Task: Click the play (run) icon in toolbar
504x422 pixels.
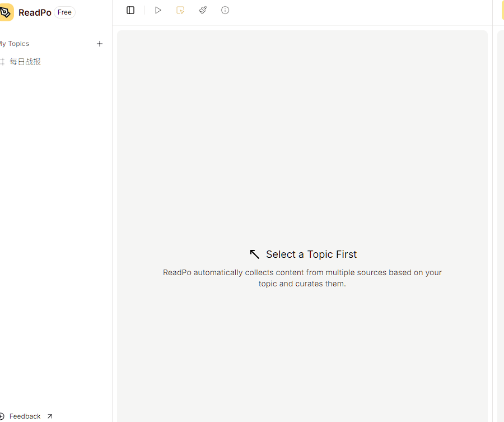Action: [x=158, y=10]
